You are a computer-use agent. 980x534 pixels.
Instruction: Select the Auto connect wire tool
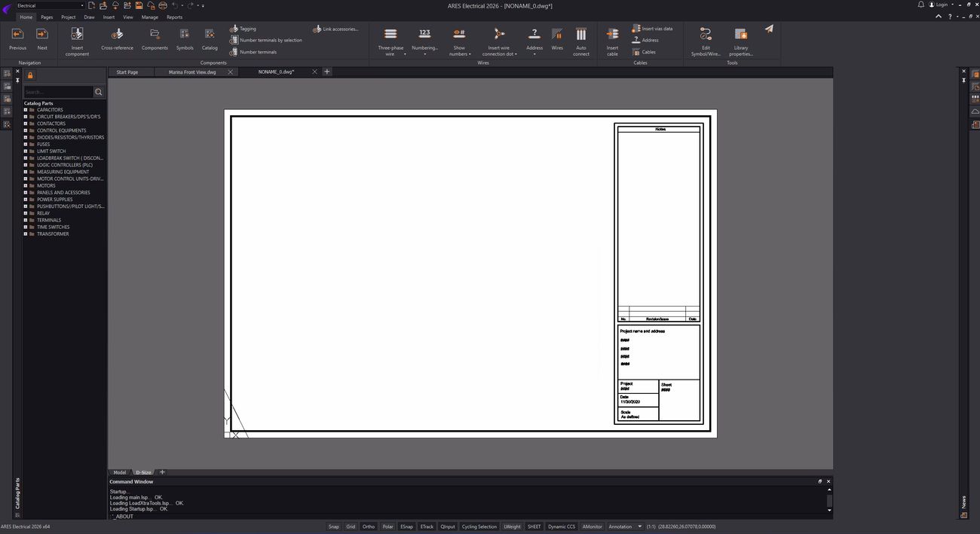(580, 35)
